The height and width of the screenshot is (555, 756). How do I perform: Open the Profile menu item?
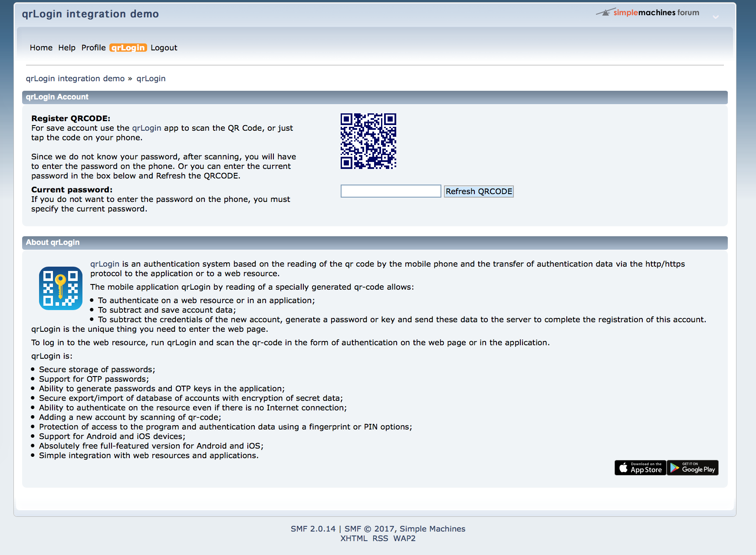click(94, 48)
